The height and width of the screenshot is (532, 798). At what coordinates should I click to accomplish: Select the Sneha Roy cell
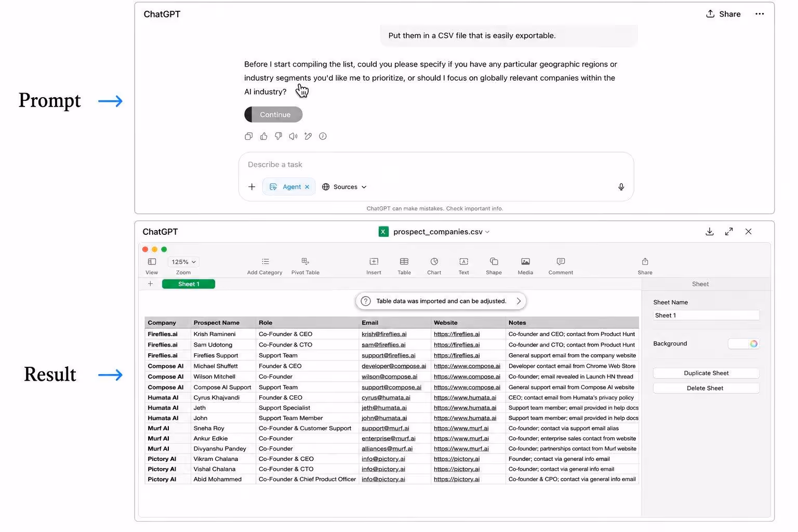pos(223,429)
